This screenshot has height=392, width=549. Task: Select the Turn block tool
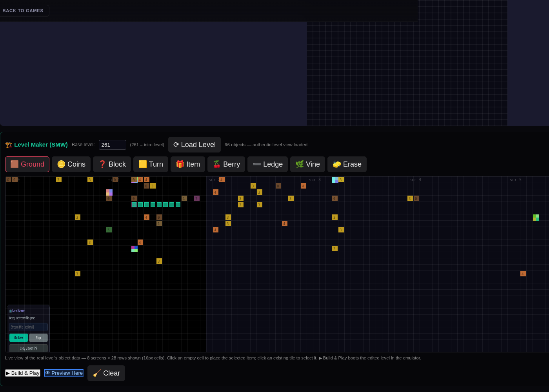[x=151, y=164]
